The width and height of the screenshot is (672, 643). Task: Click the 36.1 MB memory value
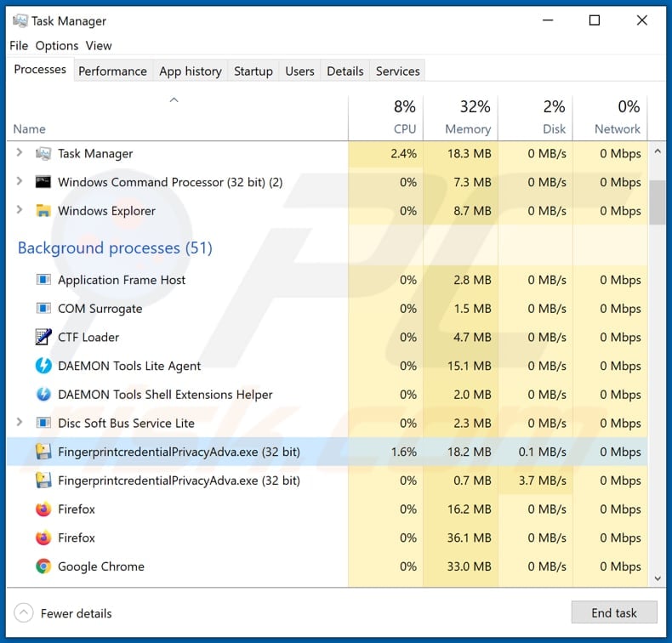(x=469, y=538)
